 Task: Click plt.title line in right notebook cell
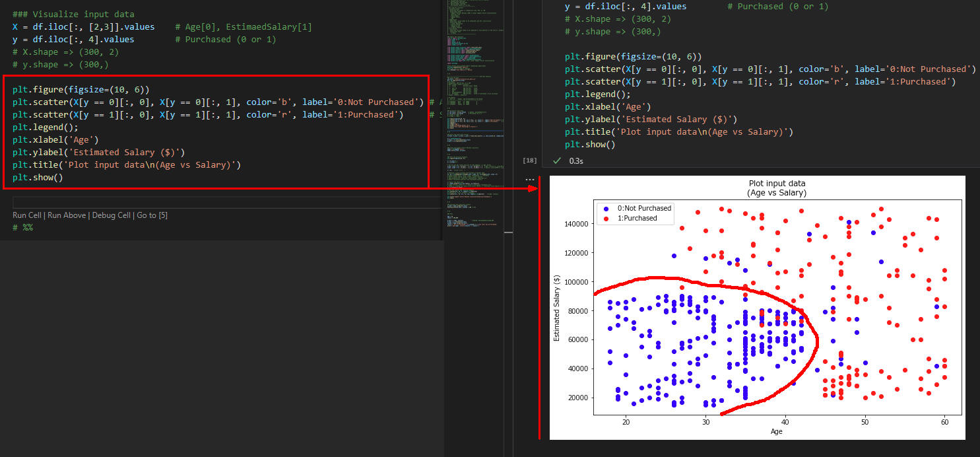(679, 132)
